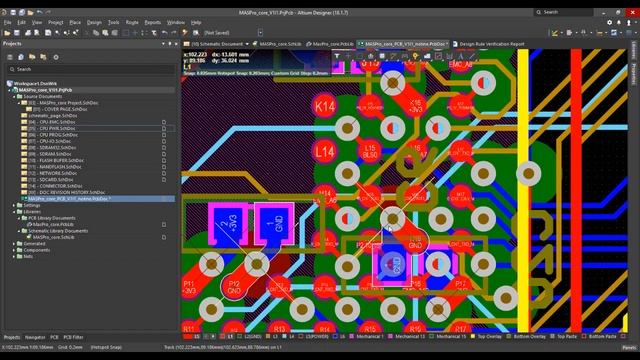Open the Libraries side panel button

(x=634, y=51)
